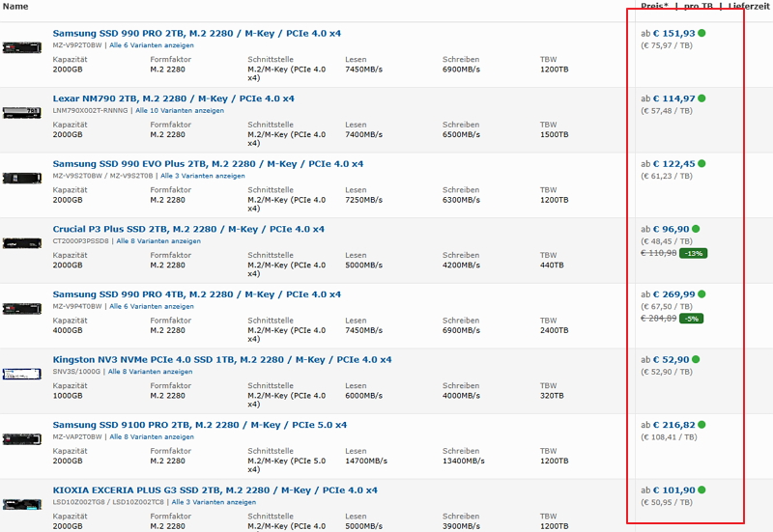This screenshot has height=532, width=773.
Task: Select TBW value 2400TB
Action: 554,330
